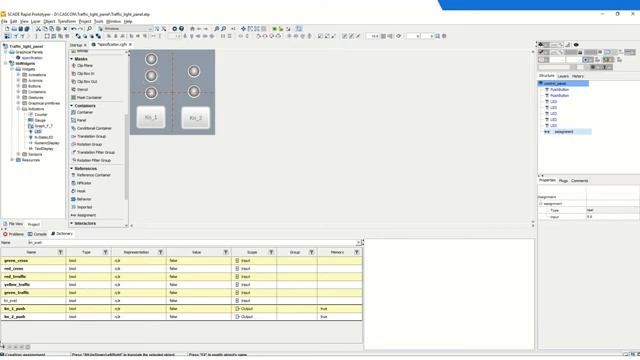Click the Input value field in Properties

click(612, 217)
